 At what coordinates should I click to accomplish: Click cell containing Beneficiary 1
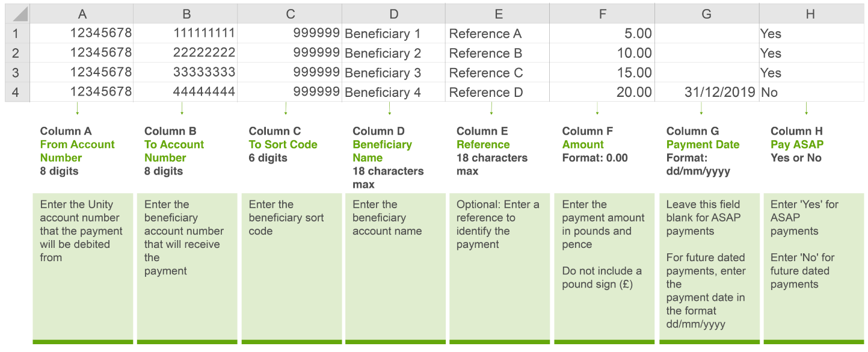click(x=393, y=34)
